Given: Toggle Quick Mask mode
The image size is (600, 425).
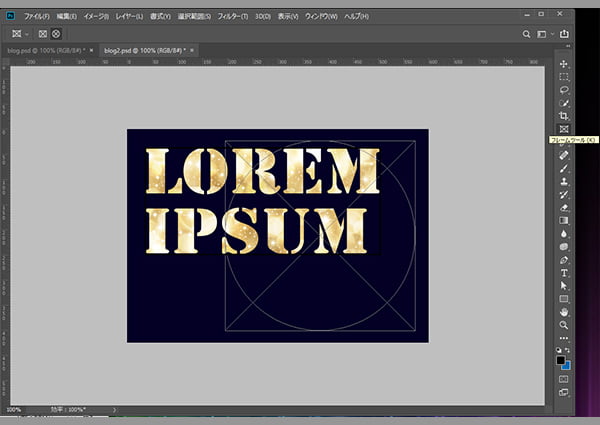Looking at the screenshot, I should pyautogui.click(x=564, y=379).
